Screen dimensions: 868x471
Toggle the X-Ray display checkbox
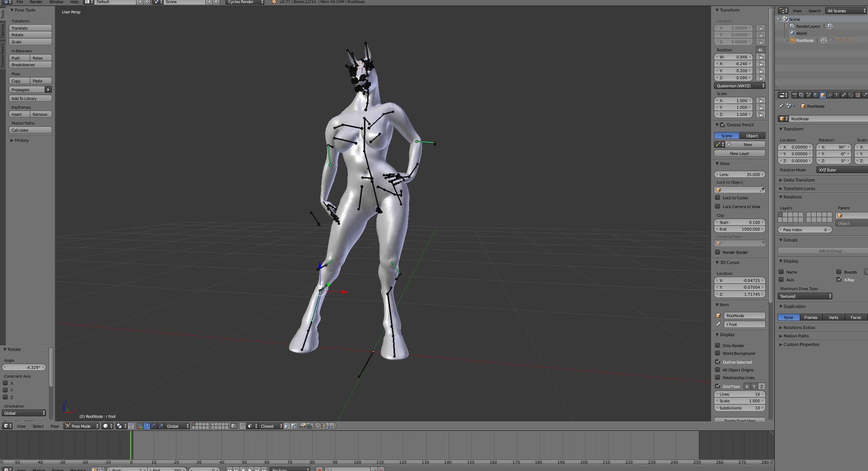click(x=839, y=280)
